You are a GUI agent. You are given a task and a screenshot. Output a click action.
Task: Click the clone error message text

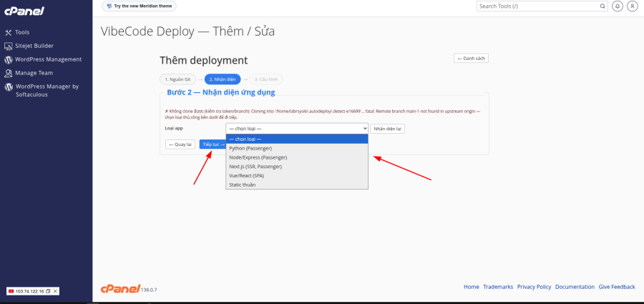click(x=322, y=114)
